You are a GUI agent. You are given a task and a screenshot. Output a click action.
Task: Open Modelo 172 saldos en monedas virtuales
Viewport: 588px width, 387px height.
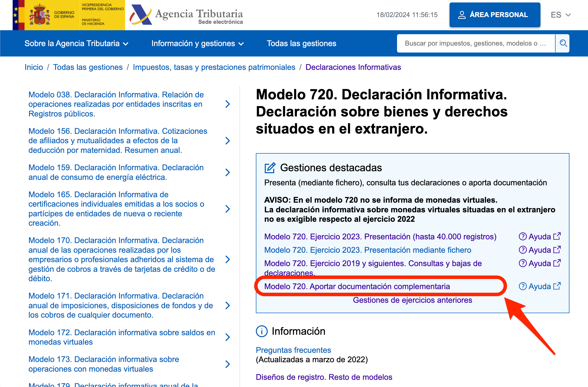pos(122,337)
